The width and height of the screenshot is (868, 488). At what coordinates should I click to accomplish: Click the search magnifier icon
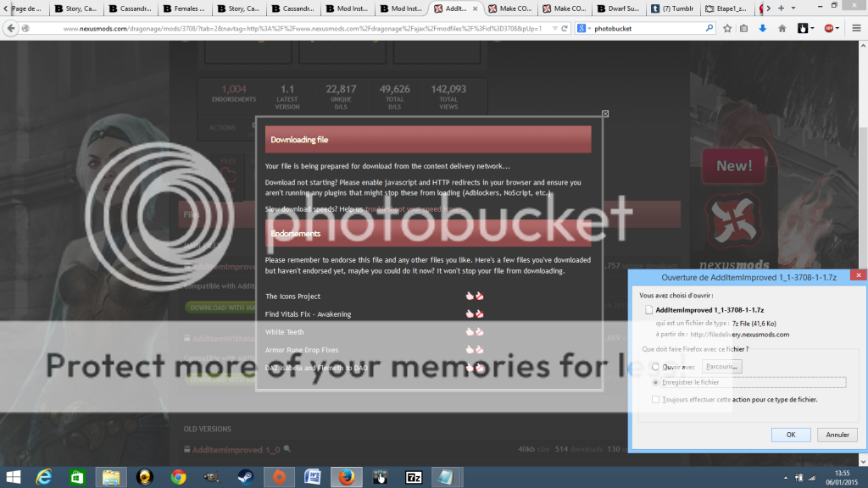click(x=709, y=28)
